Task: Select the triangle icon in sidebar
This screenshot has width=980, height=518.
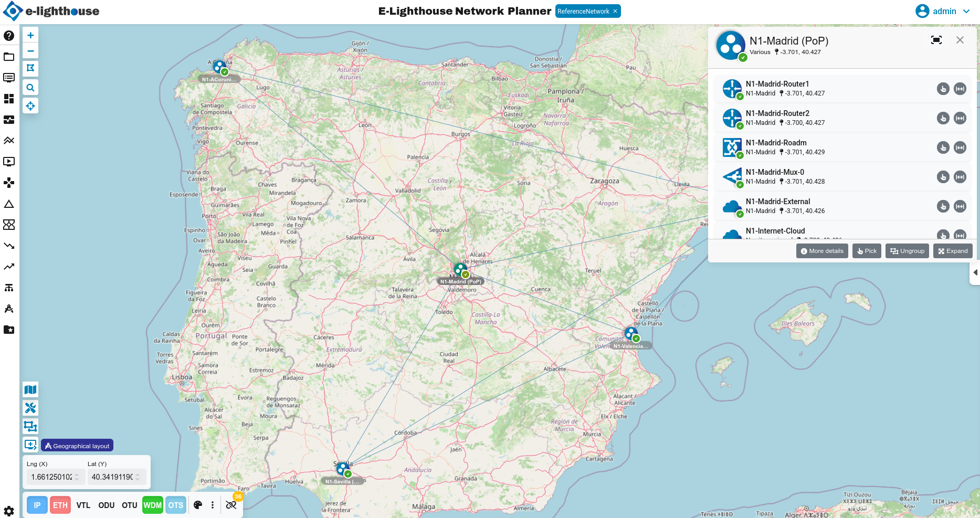Action: [9, 204]
